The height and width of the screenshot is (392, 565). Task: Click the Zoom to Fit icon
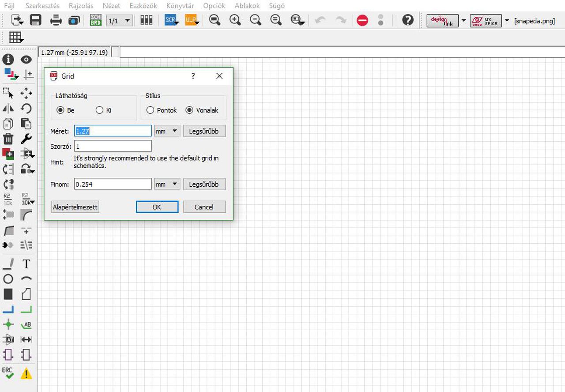click(x=215, y=20)
